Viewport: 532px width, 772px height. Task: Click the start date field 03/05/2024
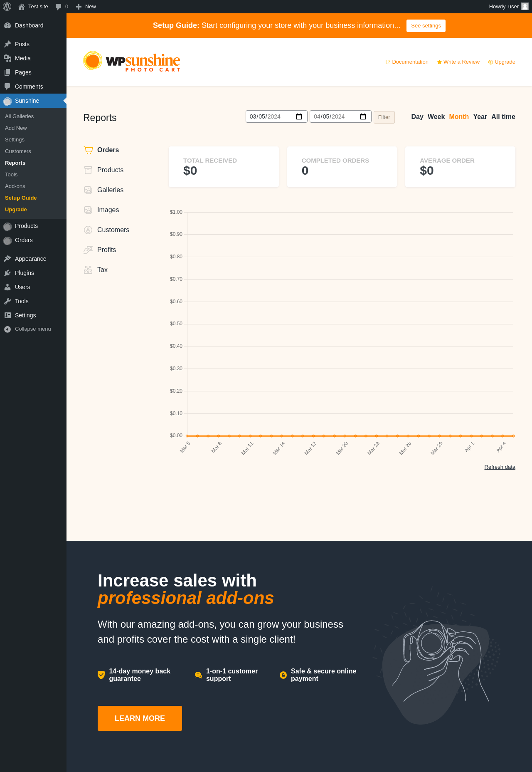[x=276, y=116]
